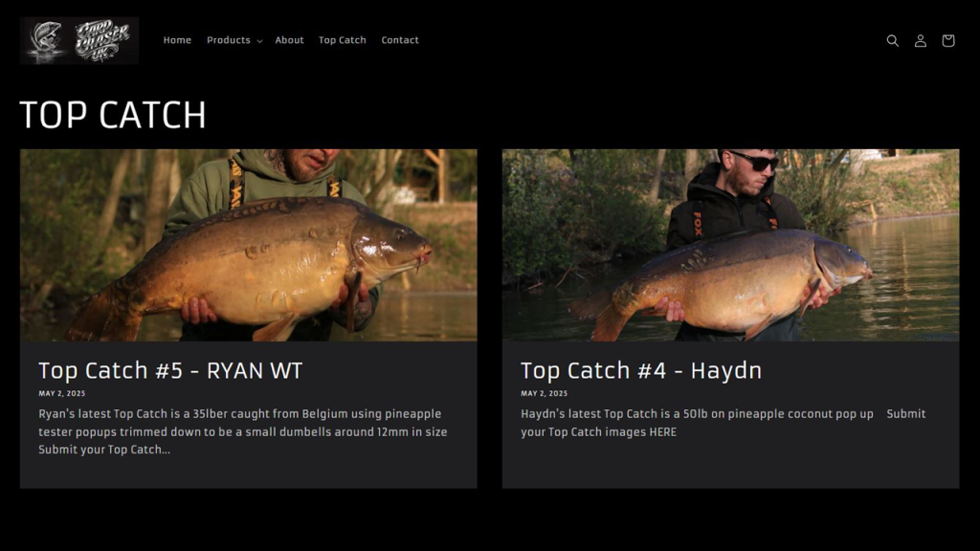Click Ryan's post excerpt text
The height and width of the screenshot is (551, 980).
[242, 431]
